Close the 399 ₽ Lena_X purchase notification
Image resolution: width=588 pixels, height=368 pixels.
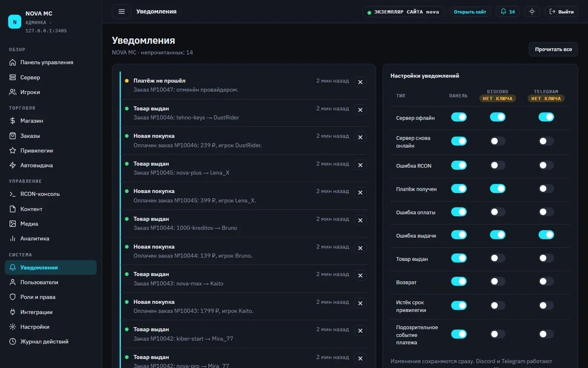click(360, 193)
